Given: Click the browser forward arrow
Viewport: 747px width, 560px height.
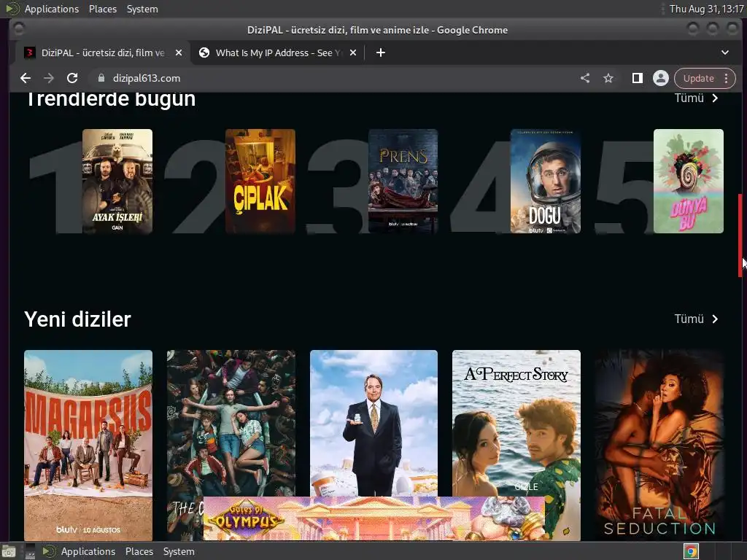Looking at the screenshot, I should [49, 78].
